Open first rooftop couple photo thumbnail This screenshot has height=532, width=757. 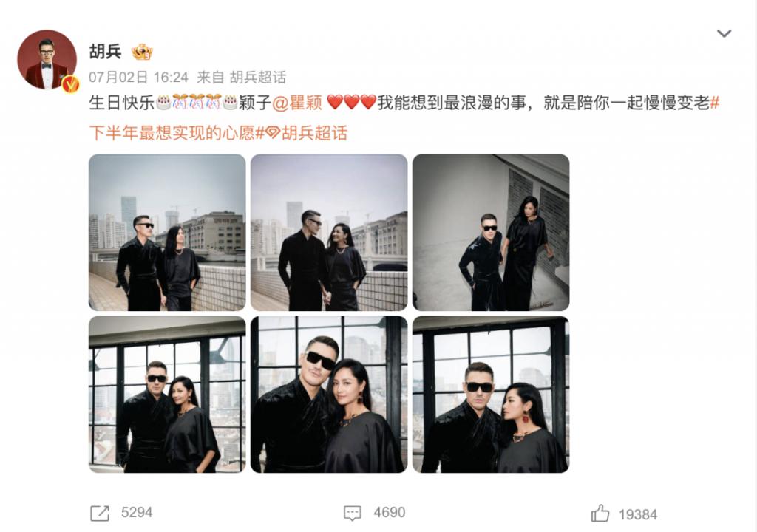coord(167,233)
